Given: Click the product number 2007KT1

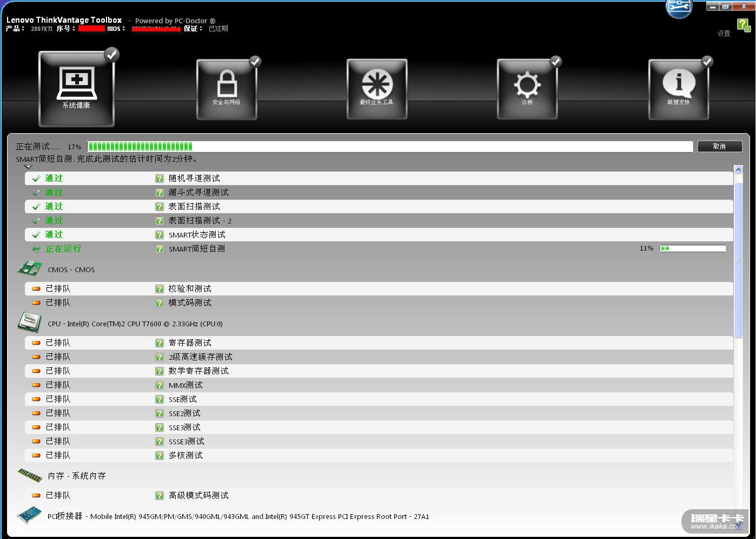Looking at the screenshot, I should click(x=42, y=29).
